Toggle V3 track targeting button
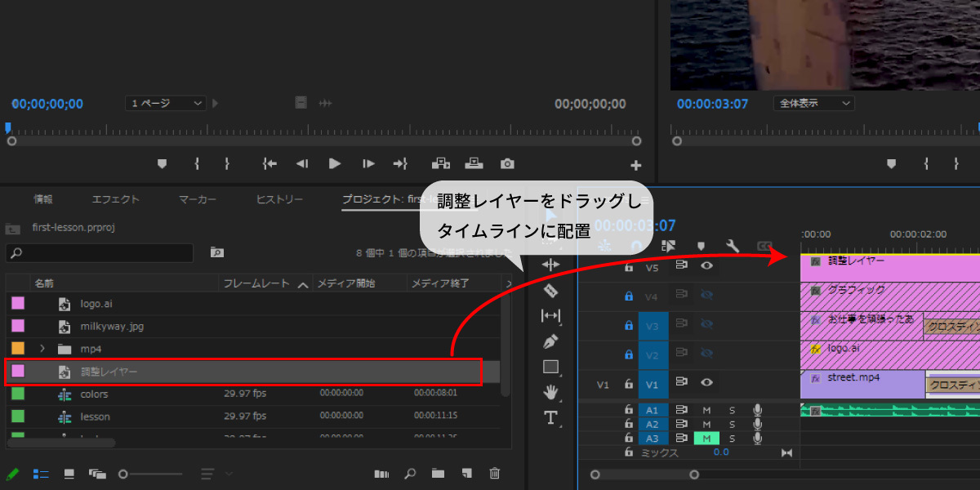Image resolution: width=980 pixels, height=490 pixels. point(653,325)
